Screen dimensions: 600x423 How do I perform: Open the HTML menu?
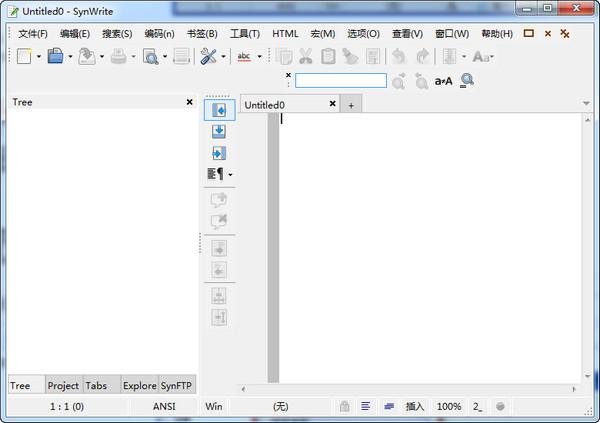coord(285,34)
